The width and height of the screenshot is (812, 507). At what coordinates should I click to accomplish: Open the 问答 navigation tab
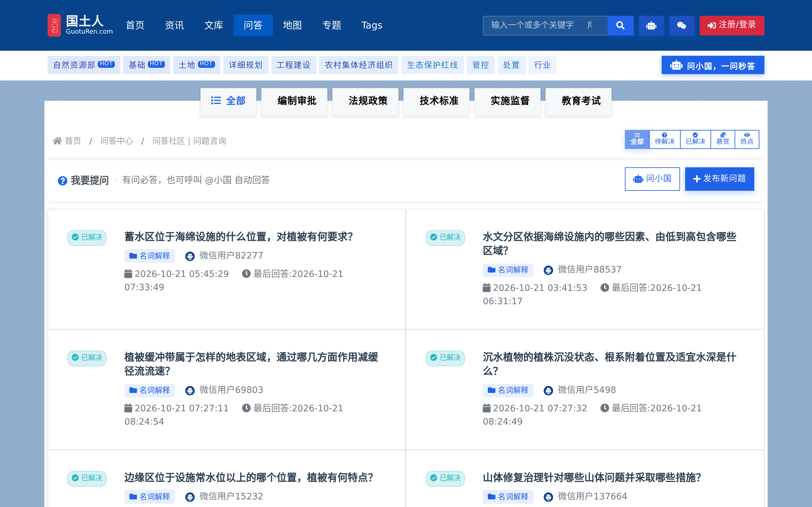tap(253, 25)
